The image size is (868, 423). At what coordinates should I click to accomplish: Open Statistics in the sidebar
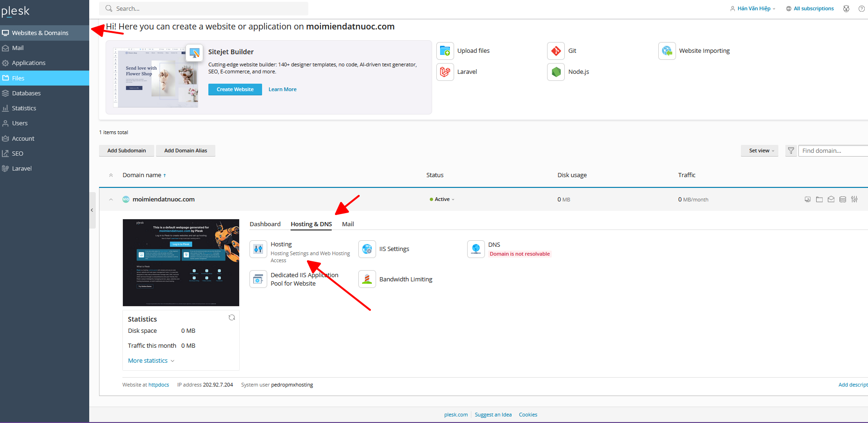click(44, 108)
